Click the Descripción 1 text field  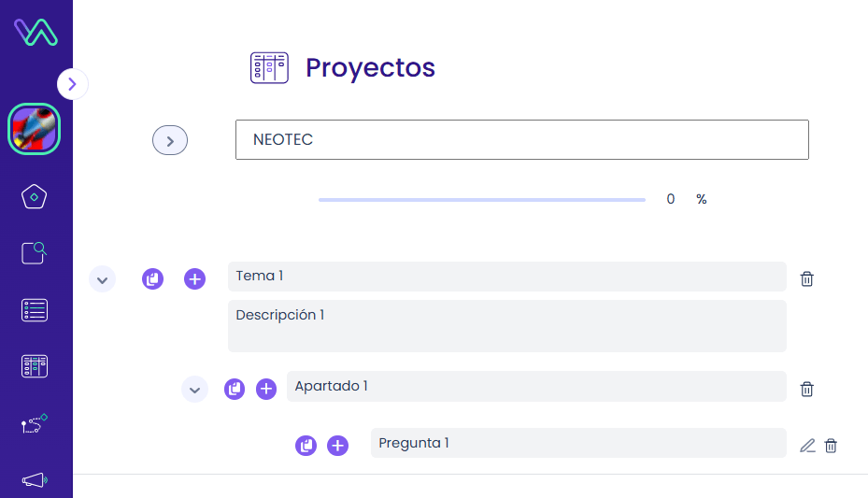(x=507, y=326)
